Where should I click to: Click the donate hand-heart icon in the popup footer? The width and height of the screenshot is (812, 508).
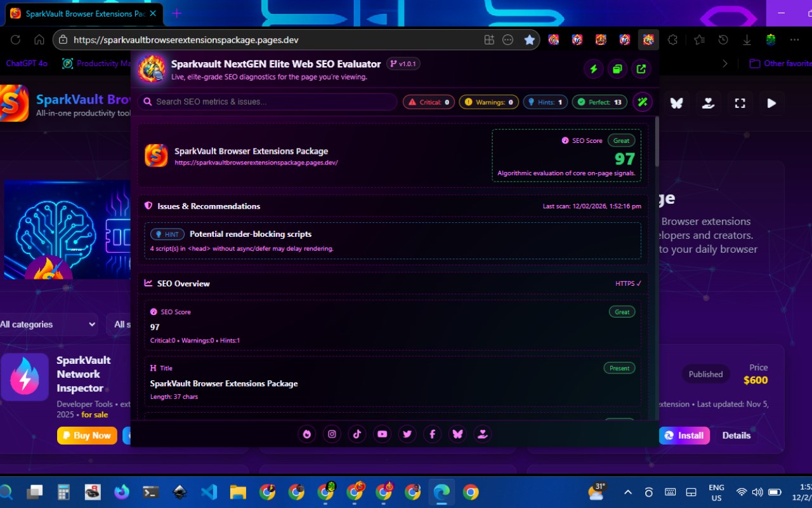(x=482, y=434)
